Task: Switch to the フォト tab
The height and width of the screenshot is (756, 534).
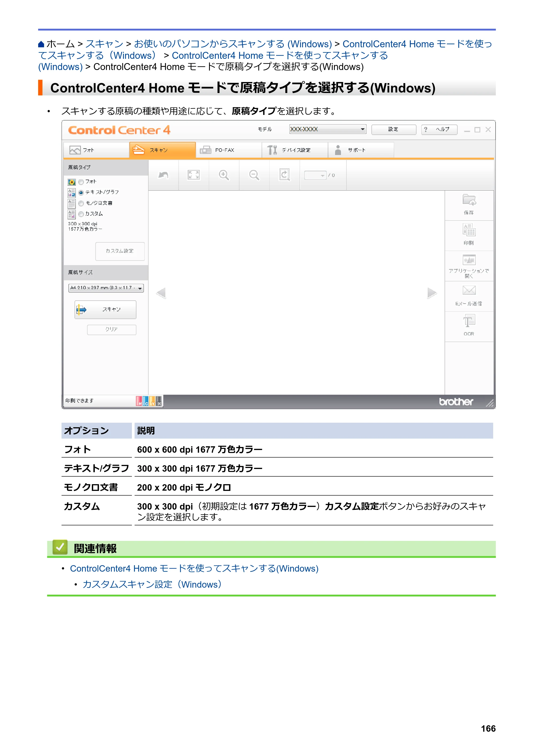Action: (x=96, y=150)
